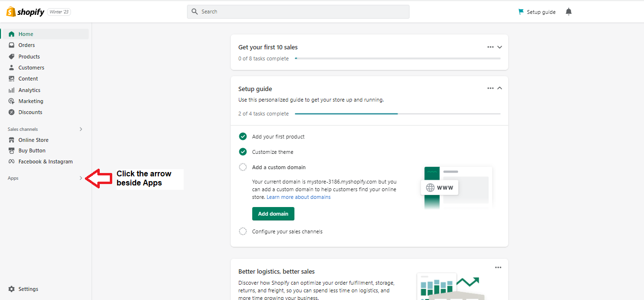
Task: Open more options for first 10 sales
Action: click(x=490, y=47)
